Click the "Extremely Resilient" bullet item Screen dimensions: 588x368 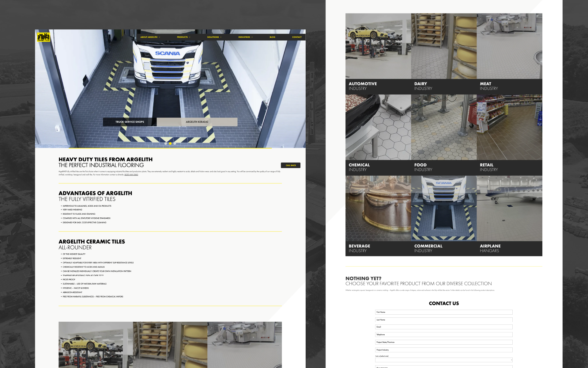point(72,259)
